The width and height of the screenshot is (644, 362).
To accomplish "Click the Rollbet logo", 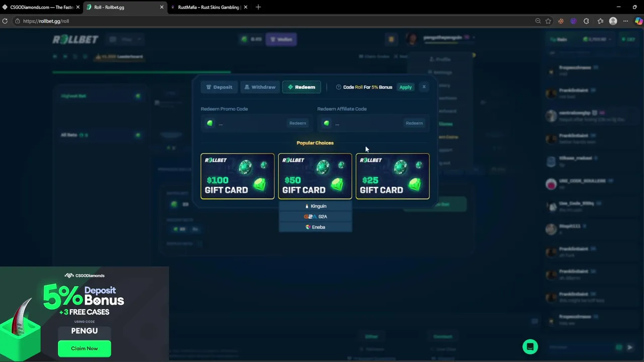I will click(x=75, y=39).
